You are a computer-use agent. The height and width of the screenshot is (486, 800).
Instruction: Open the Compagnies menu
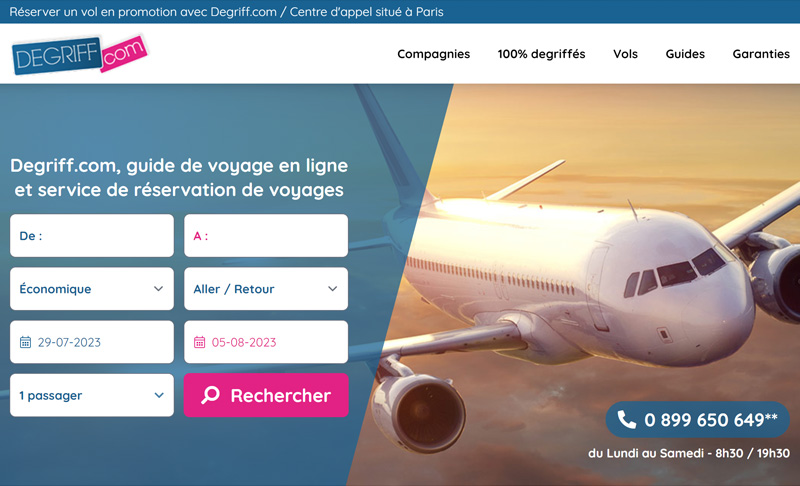pos(434,54)
